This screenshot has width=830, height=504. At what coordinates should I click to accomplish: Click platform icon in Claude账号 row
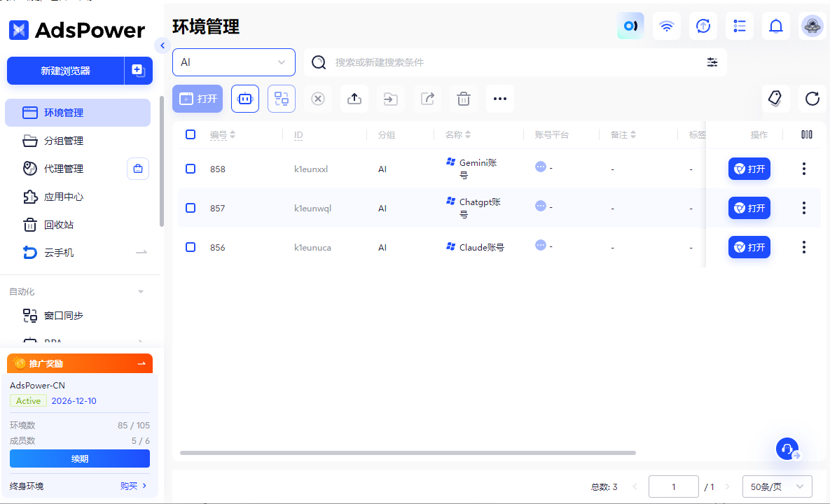(x=541, y=245)
